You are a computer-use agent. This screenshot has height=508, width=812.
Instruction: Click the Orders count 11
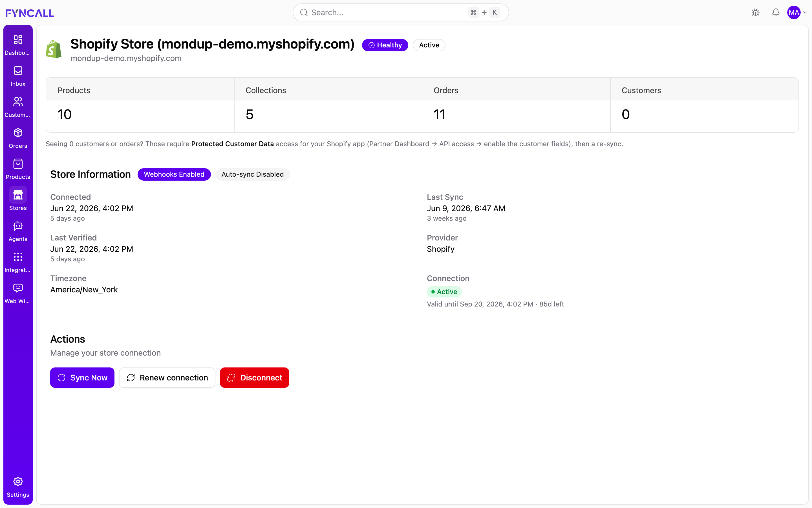[439, 114]
